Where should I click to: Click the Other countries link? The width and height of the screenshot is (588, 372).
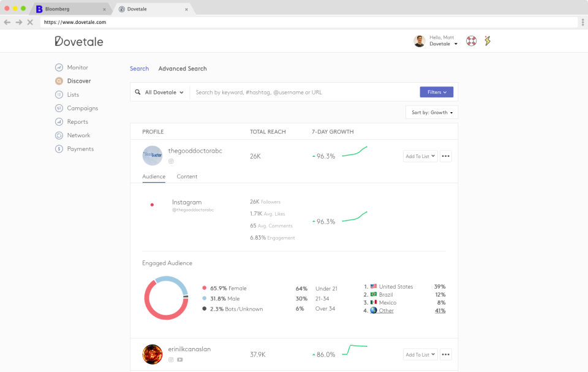point(386,311)
